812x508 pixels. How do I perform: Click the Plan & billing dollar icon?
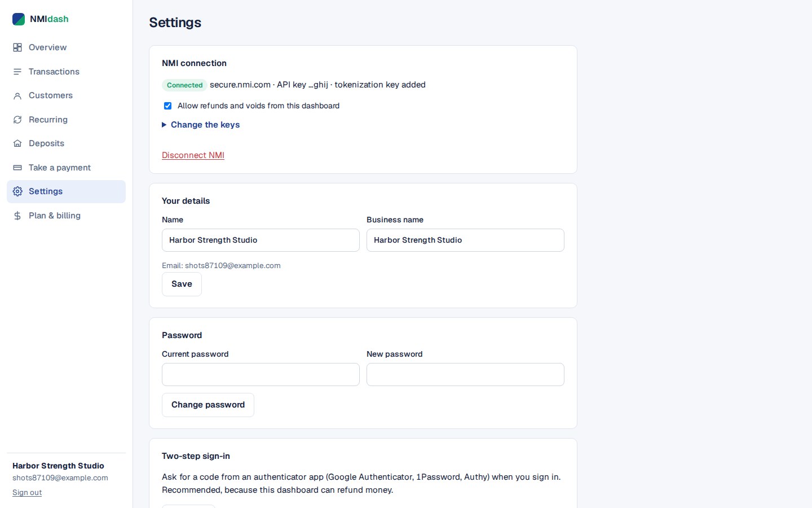[17, 216]
